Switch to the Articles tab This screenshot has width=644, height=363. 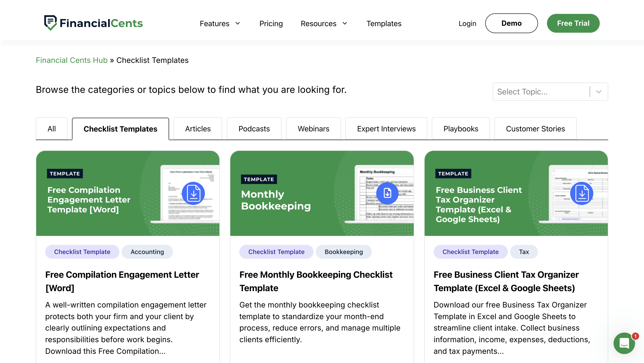(198, 129)
